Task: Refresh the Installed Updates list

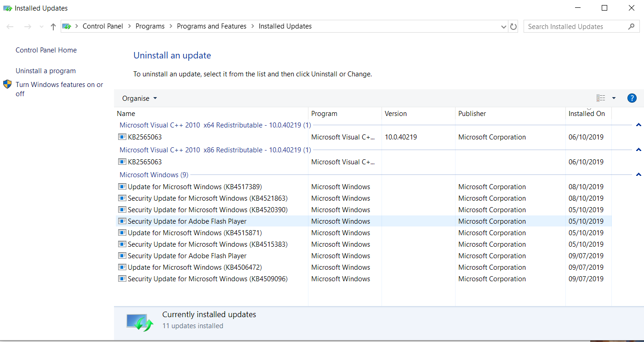Action: (513, 27)
